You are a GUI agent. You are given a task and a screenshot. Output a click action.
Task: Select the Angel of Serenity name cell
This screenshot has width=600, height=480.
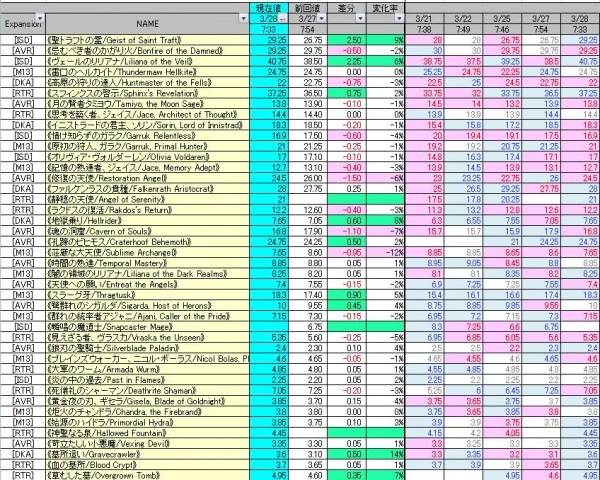tap(147, 199)
